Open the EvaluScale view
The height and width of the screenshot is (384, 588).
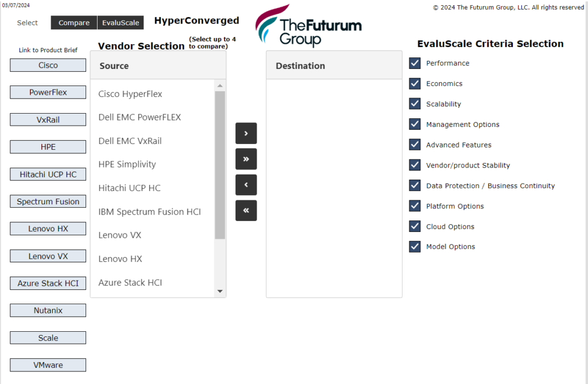pyautogui.click(x=121, y=22)
